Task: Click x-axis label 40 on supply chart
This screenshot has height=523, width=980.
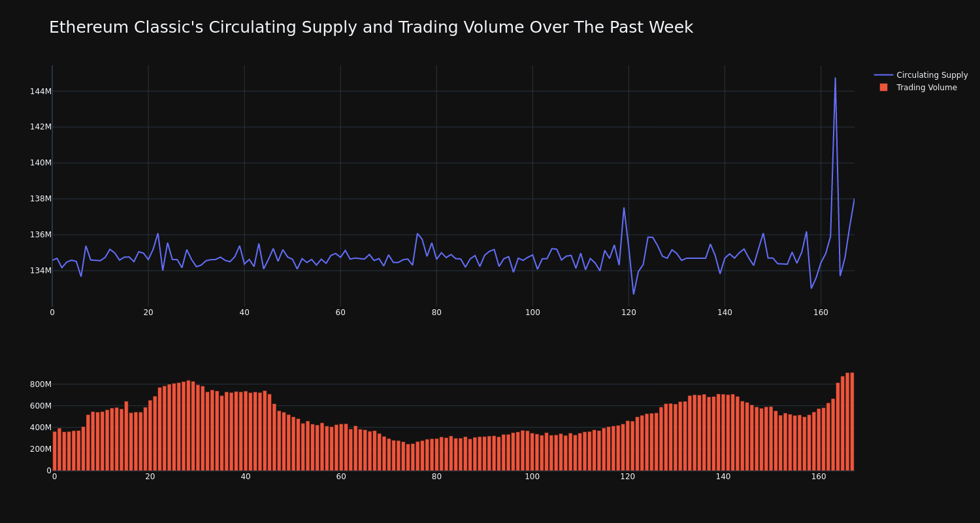Action: tap(244, 312)
